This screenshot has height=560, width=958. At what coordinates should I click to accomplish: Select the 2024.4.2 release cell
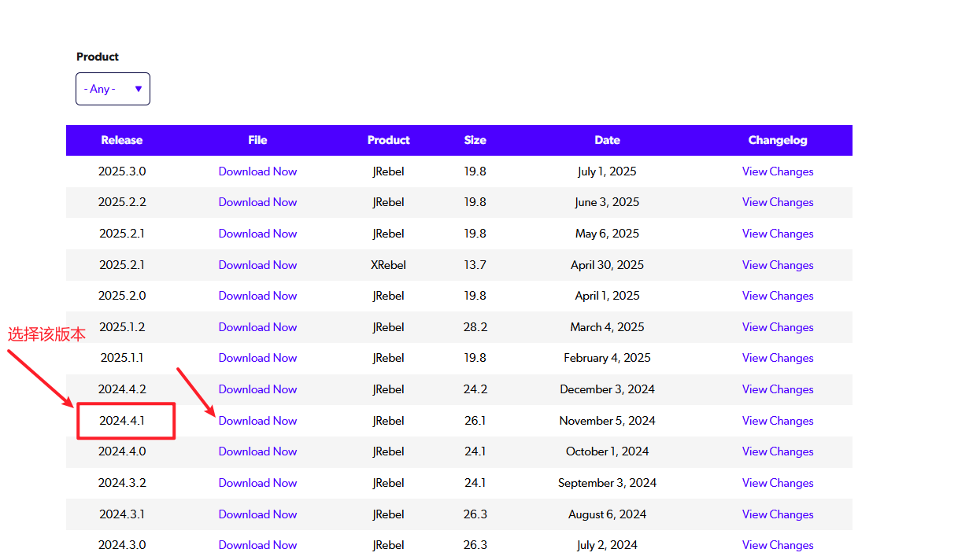click(x=122, y=389)
